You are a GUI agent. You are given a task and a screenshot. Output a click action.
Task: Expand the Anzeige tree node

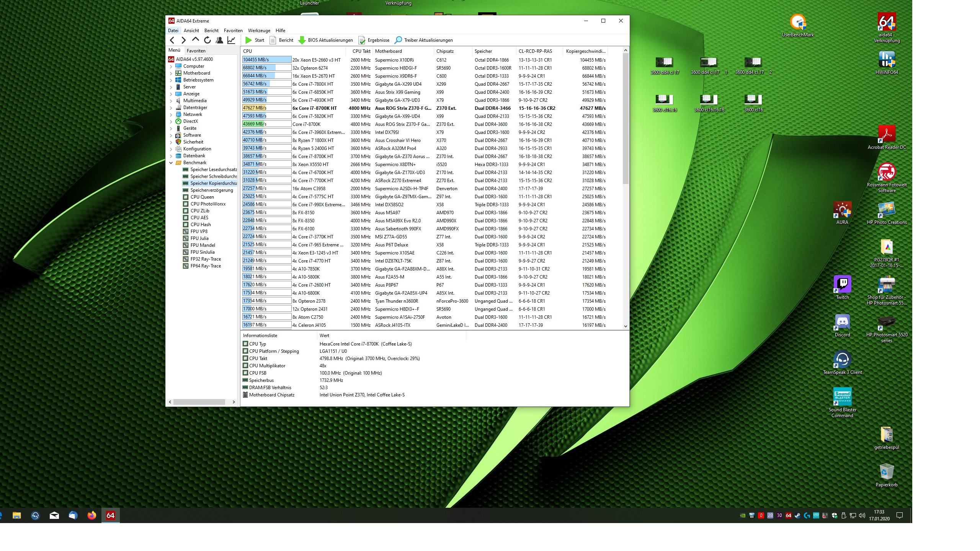click(171, 94)
